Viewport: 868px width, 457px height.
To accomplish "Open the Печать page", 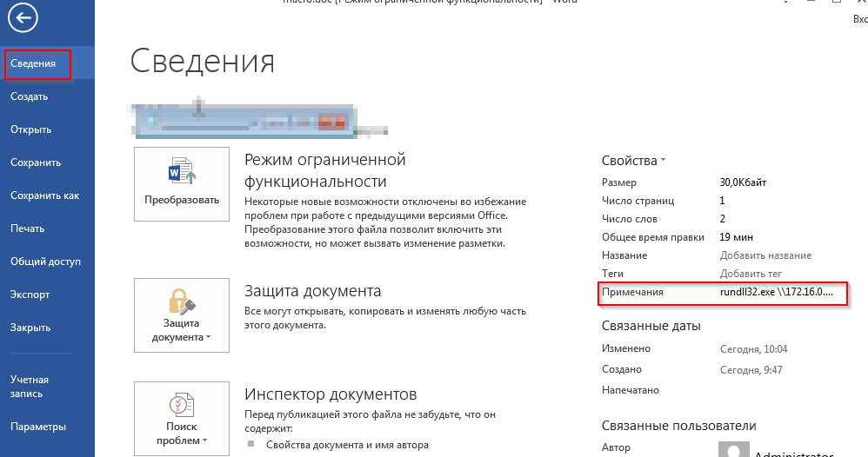I will click(27, 228).
